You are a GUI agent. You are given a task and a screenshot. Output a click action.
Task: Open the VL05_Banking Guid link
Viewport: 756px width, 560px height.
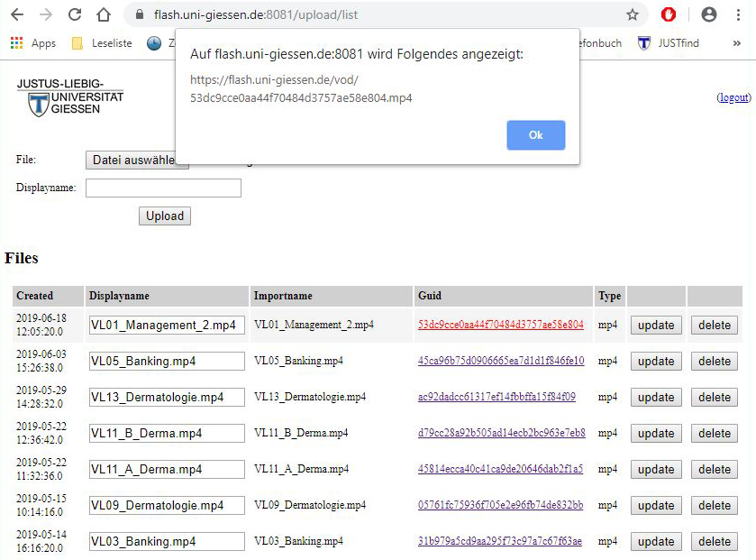pos(500,361)
